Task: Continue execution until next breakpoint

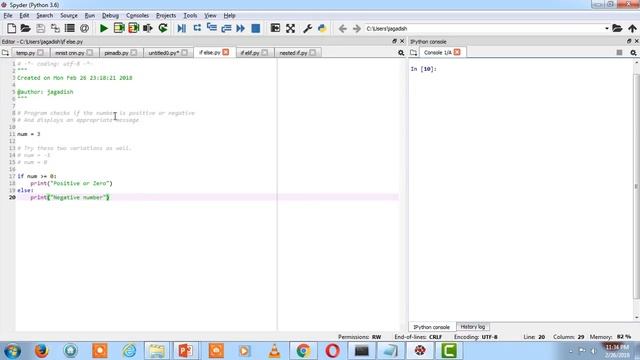Action: pyautogui.click(x=240, y=28)
